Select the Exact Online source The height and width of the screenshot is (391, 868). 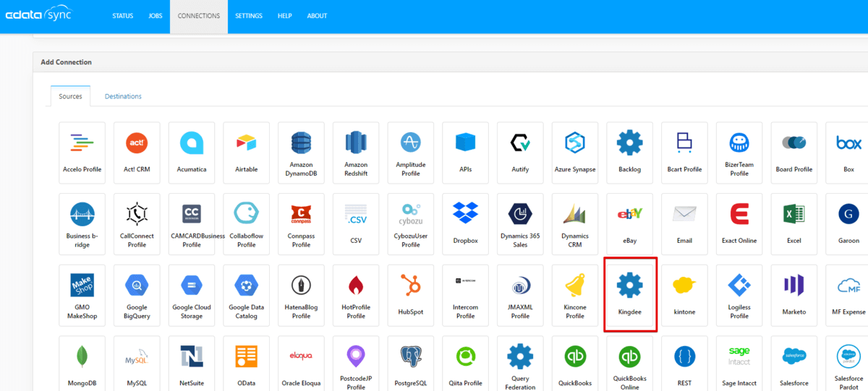click(739, 224)
